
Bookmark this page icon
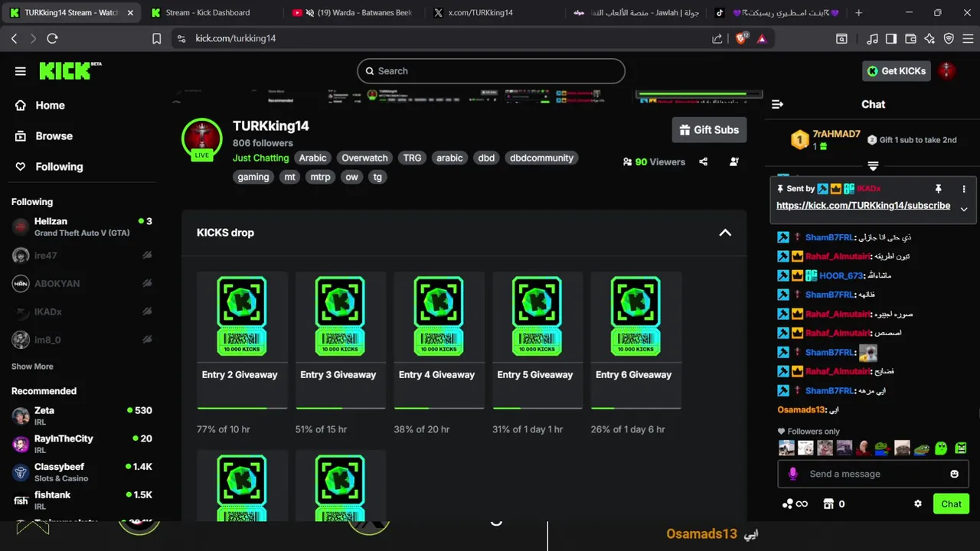tap(156, 38)
